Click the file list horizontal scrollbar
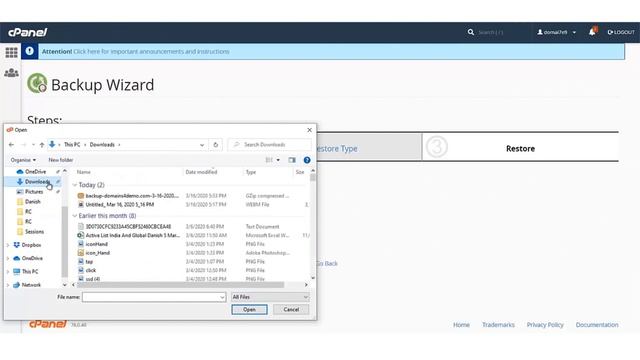The image size is (640, 360). click(180, 285)
